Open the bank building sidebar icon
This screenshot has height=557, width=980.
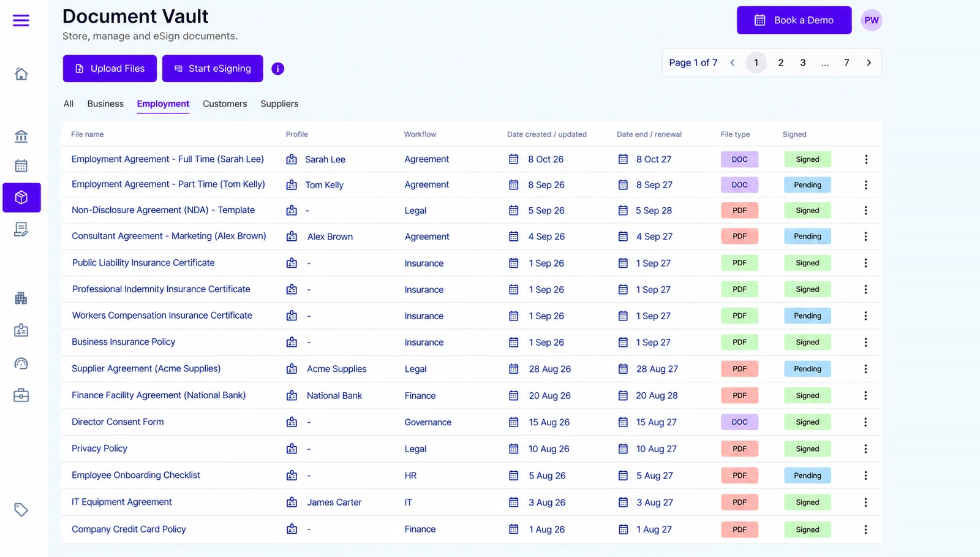[21, 136]
